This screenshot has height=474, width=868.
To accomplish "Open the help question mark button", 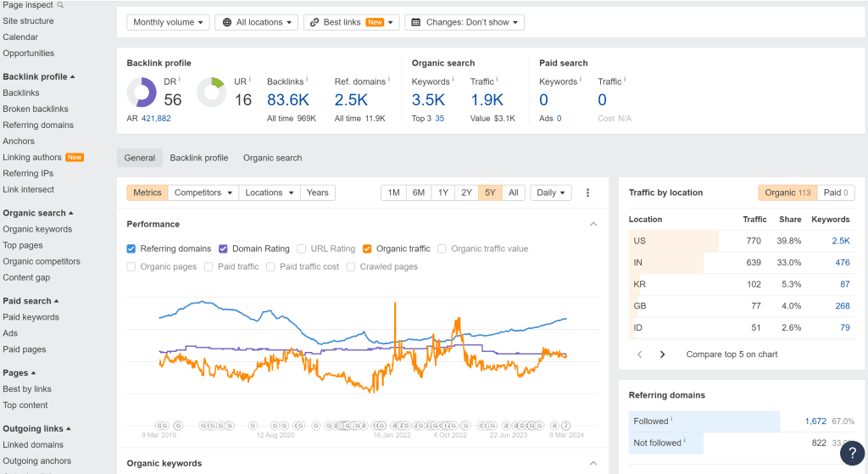I will 852,453.
